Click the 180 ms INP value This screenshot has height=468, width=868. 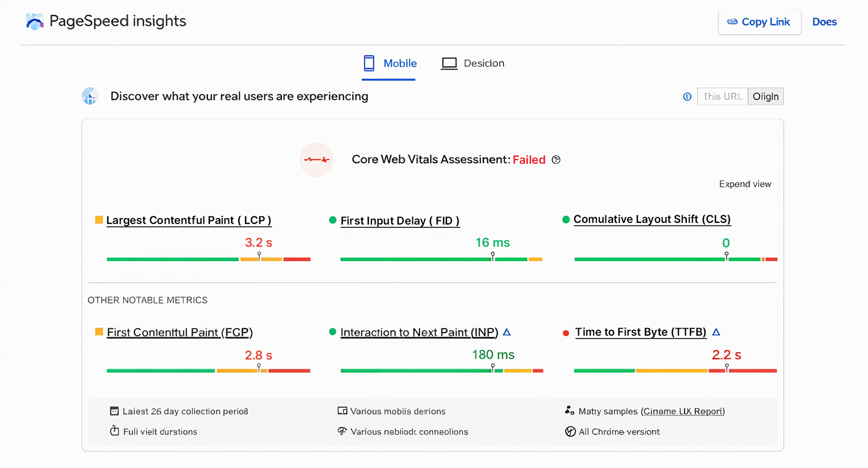(493, 355)
